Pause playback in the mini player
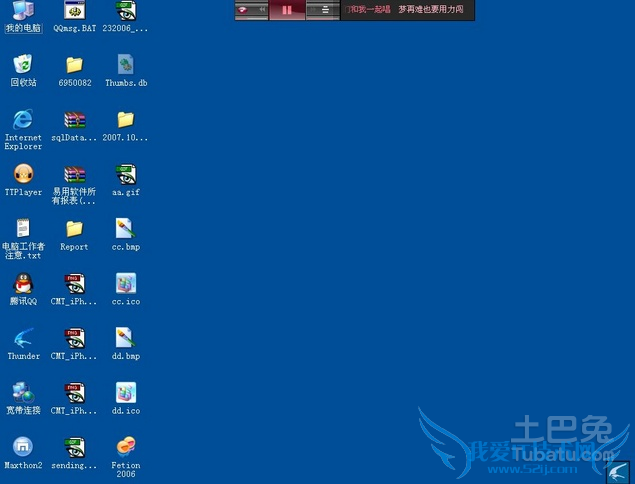This screenshot has width=635, height=484. 287,10
